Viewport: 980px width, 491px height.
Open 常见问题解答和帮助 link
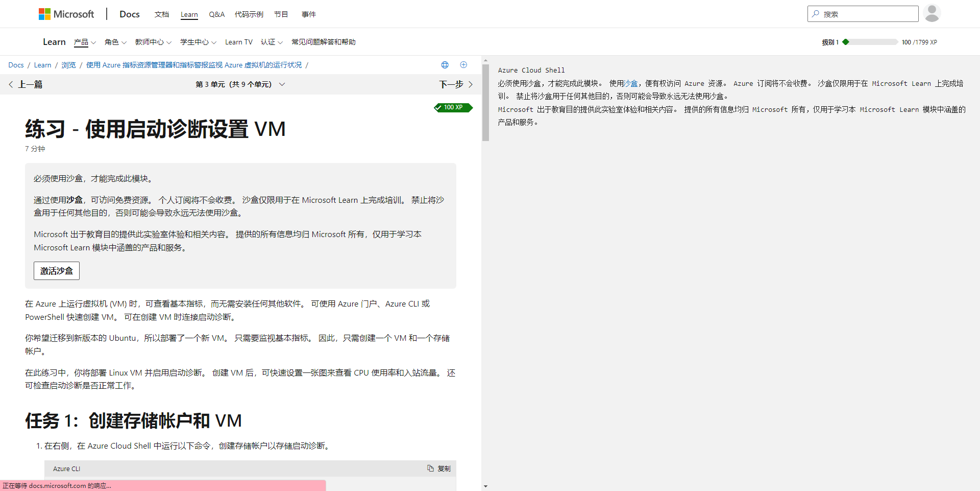pos(324,42)
